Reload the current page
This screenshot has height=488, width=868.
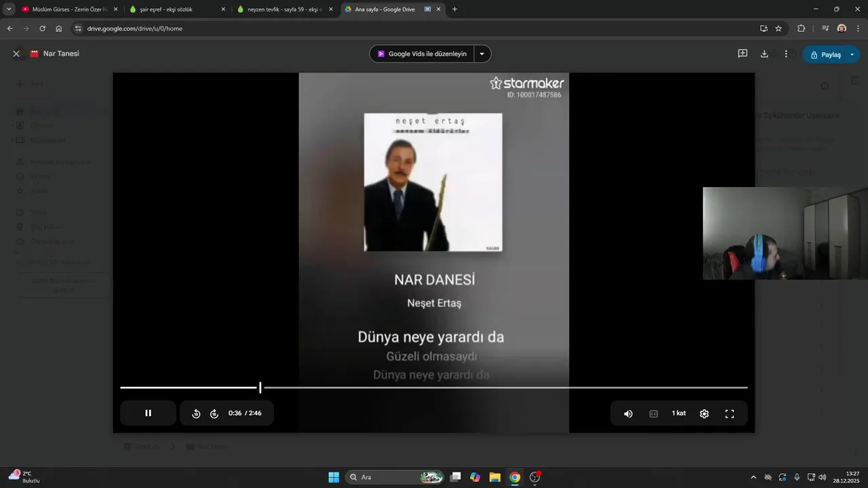pyautogui.click(x=42, y=28)
